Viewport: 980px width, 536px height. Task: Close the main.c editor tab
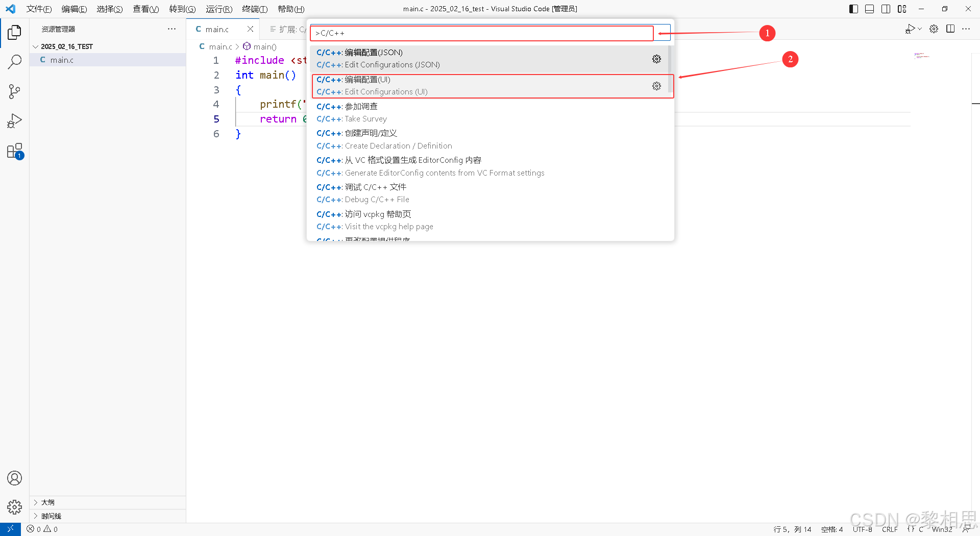click(x=250, y=29)
